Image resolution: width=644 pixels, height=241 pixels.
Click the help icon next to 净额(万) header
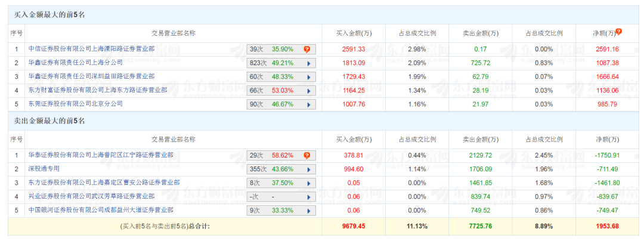(x=618, y=32)
